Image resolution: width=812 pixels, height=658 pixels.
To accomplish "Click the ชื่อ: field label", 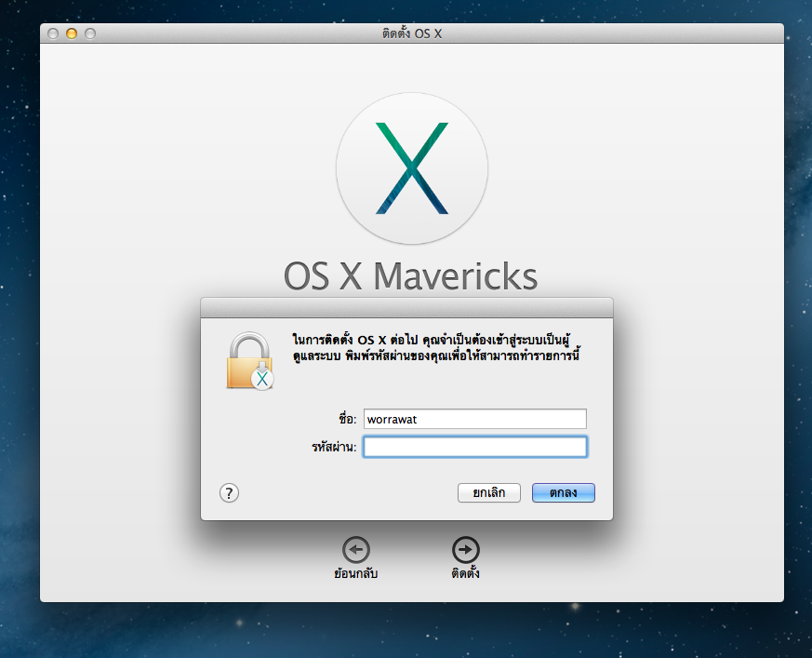I will click(x=348, y=419).
